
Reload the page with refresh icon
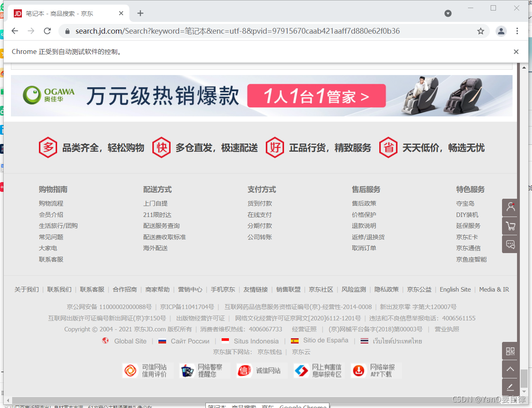47,31
